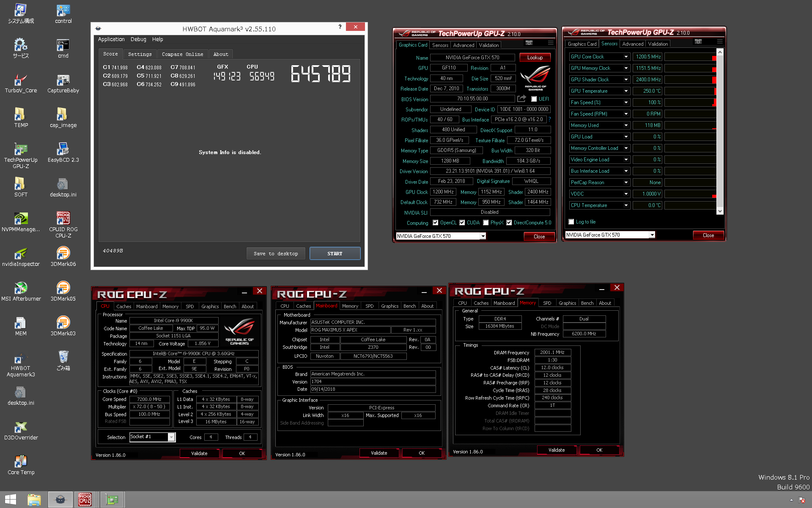Open the CaptureBaby desktop icon
812x508 pixels.
tap(63, 83)
